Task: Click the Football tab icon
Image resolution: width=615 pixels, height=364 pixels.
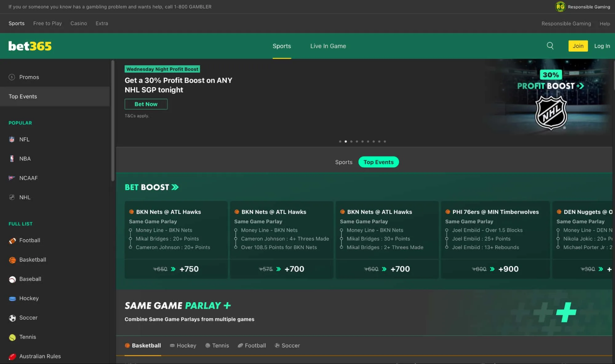Action: (x=240, y=346)
